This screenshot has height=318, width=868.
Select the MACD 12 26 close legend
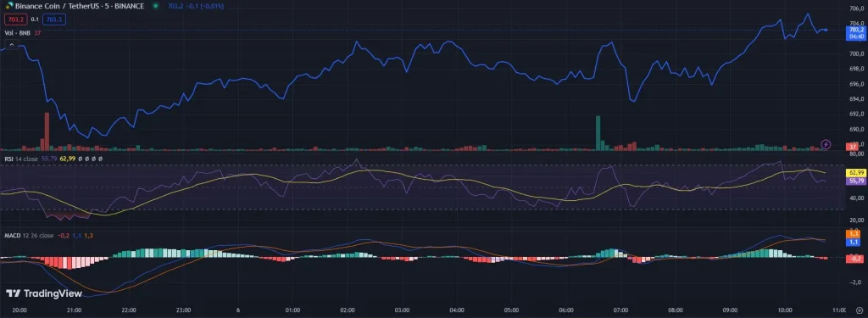tap(29, 236)
